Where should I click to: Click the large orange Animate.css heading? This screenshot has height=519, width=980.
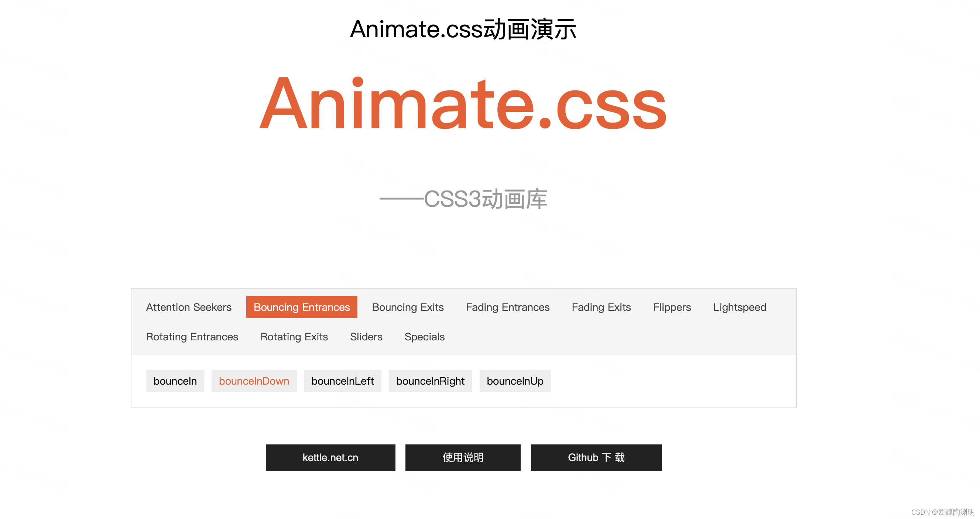click(x=463, y=103)
